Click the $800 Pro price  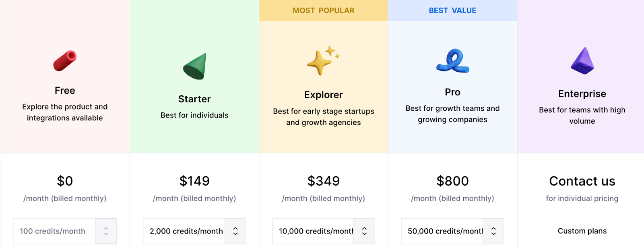[x=453, y=181]
